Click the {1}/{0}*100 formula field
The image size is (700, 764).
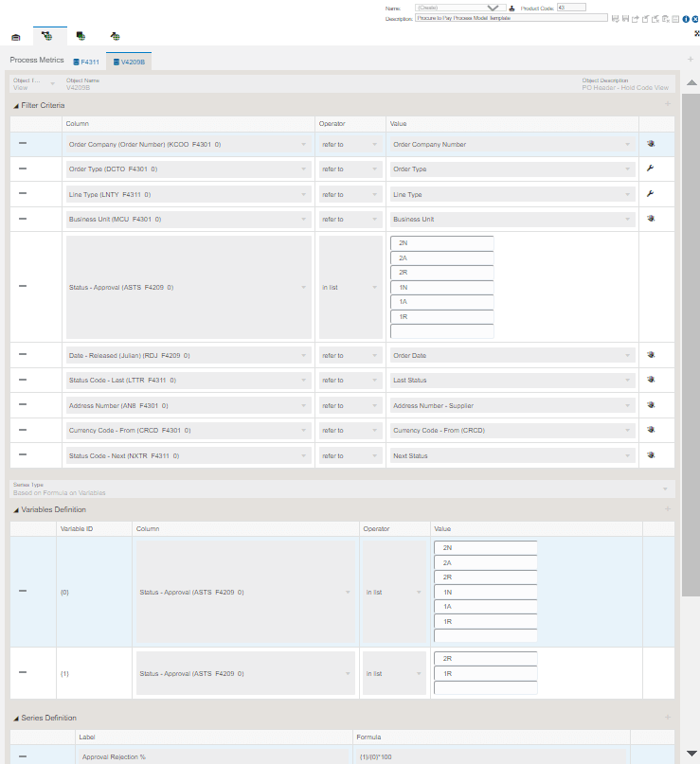(492, 756)
